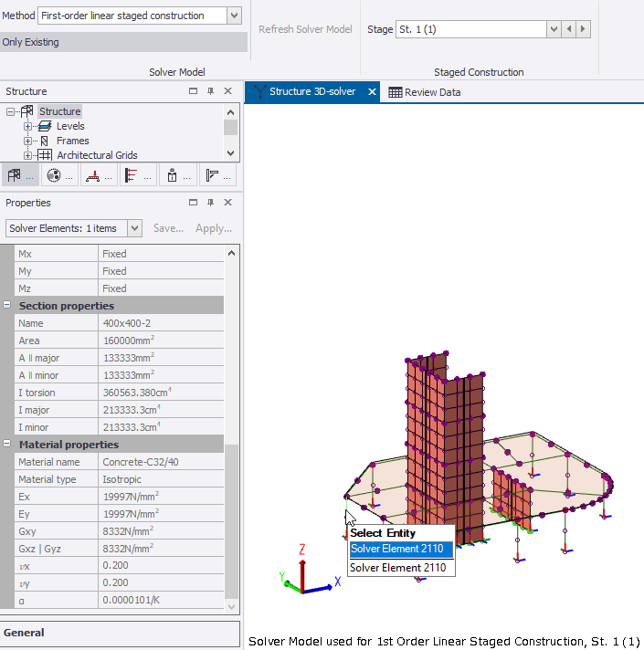Open the Structure tree panel tab icon

tap(19, 176)
